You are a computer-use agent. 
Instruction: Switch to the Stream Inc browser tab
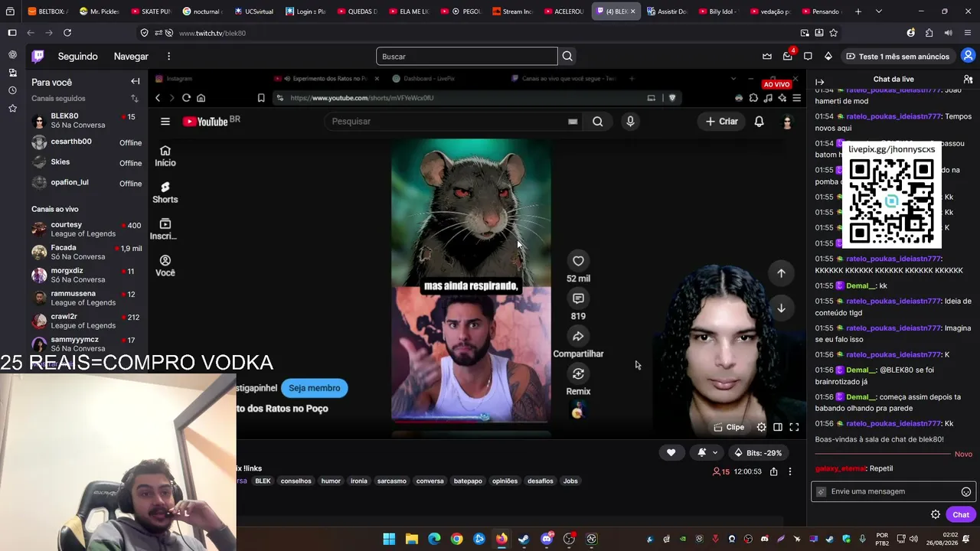[x=511, y=11]
